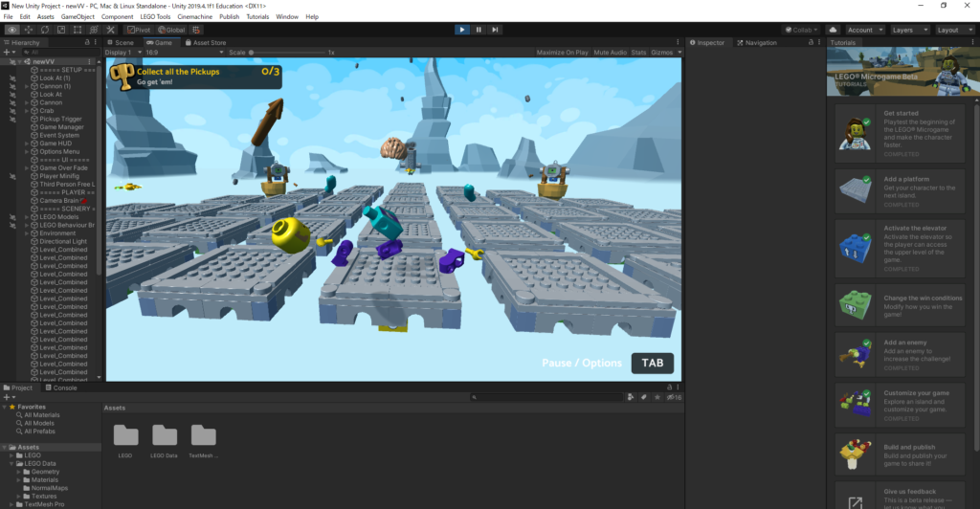Open the LEGO folder in Assets grid
This screenshot has height=509, width=980.
[125, 441]
